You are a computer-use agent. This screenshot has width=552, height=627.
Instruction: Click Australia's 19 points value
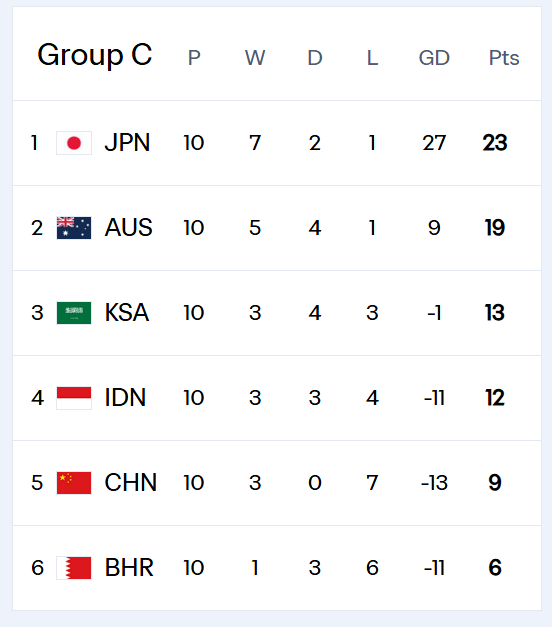[x=495, y=228]
